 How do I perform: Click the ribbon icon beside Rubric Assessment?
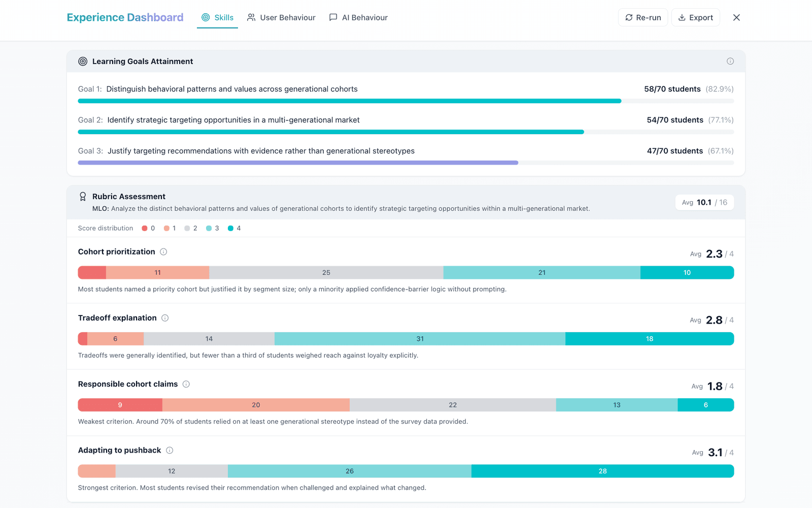click(83, 197)
